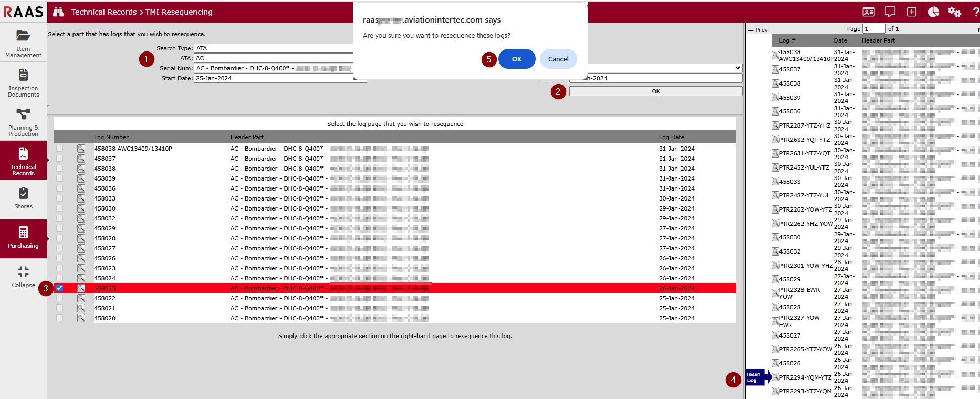This screenshot has height=399, width=980.
Task: Uncheck the checkbox for log 458025
Action: pos(59,288)
